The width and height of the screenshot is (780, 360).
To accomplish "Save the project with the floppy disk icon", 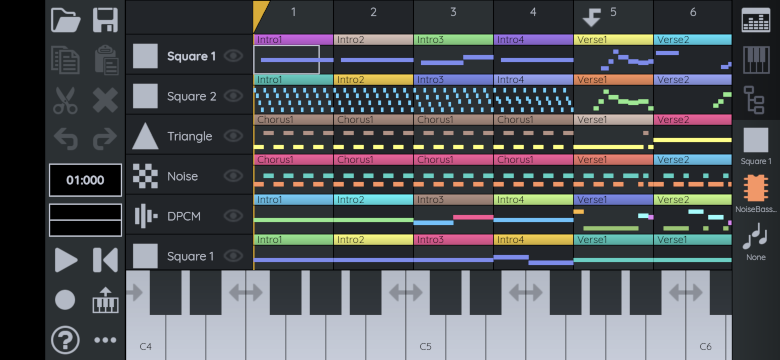I will point(105,20).
